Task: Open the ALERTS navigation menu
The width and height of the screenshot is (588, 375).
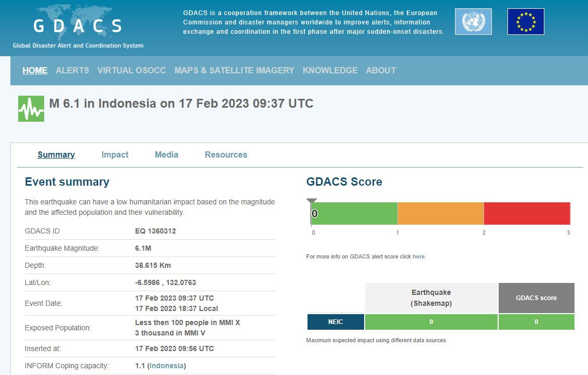Action: point(72,70)
